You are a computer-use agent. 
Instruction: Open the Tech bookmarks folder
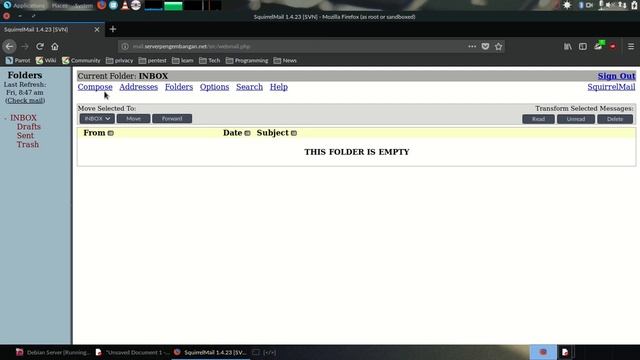click(209, 60)
